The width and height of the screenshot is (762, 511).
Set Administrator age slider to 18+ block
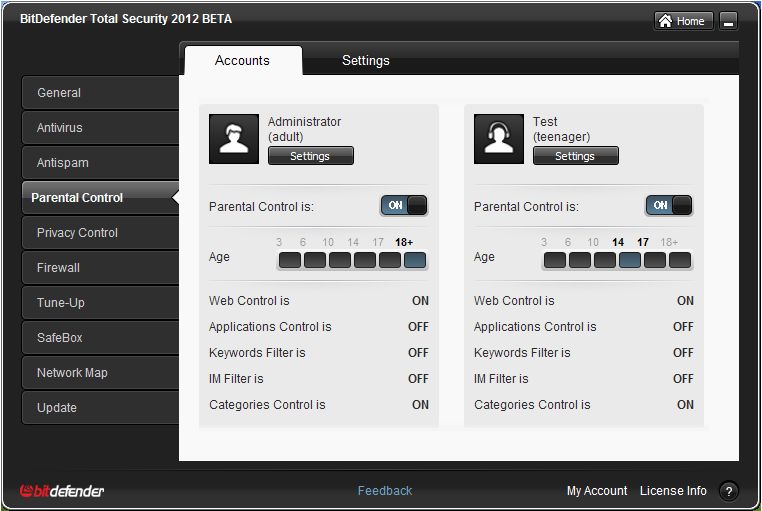[x=415, y=260]
